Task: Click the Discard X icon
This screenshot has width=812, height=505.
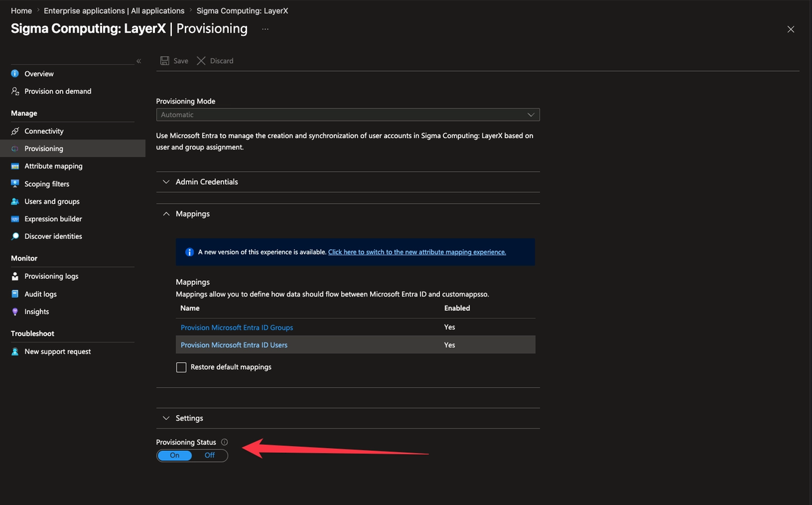Action: pyautogui.click(x=201, y=61)
